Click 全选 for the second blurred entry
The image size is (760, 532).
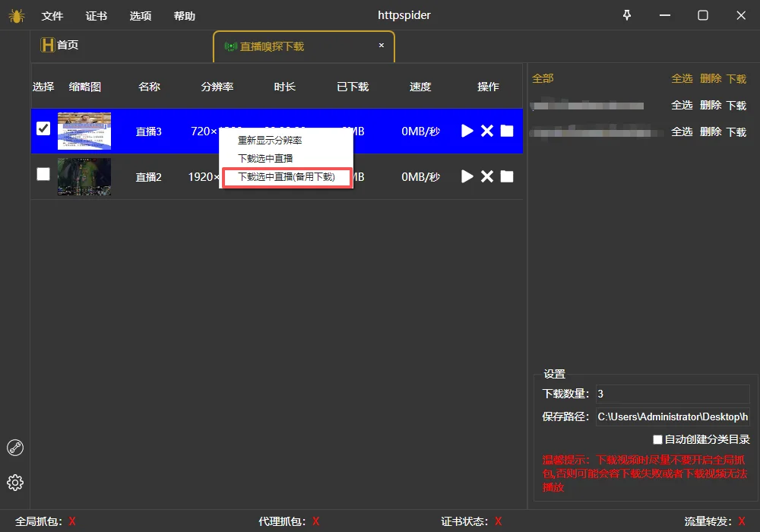tap(682, 131)
